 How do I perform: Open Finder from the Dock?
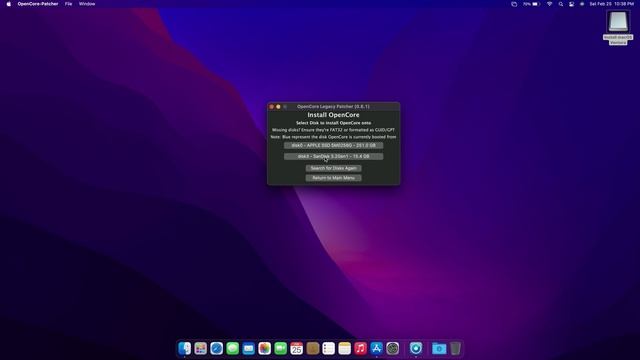coord(184,348)
